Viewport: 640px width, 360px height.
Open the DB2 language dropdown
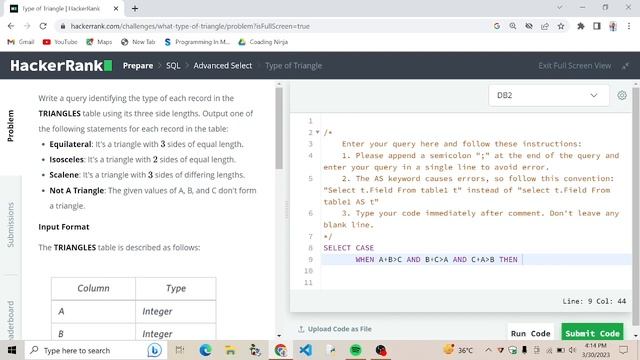pos(549,95)
